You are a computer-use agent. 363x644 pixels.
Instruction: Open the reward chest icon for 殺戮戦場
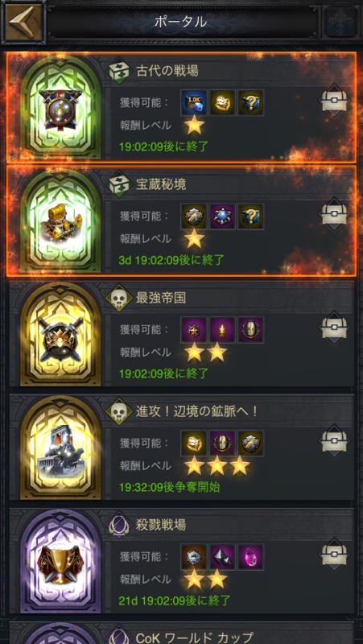(334, 555)
